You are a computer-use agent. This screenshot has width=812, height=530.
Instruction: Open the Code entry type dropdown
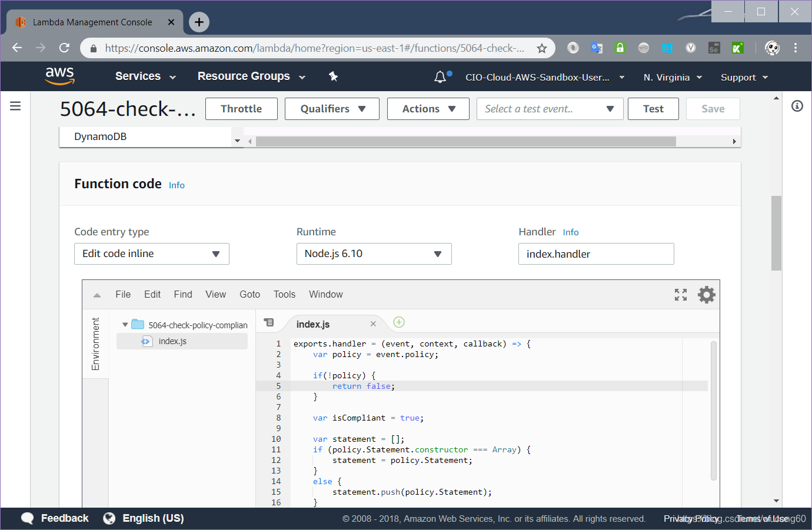152,254
